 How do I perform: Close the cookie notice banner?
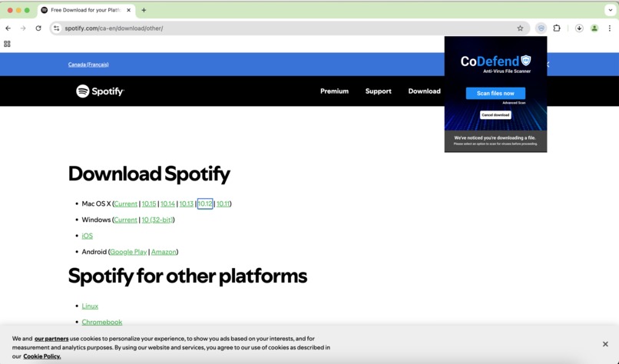(605, 344)
